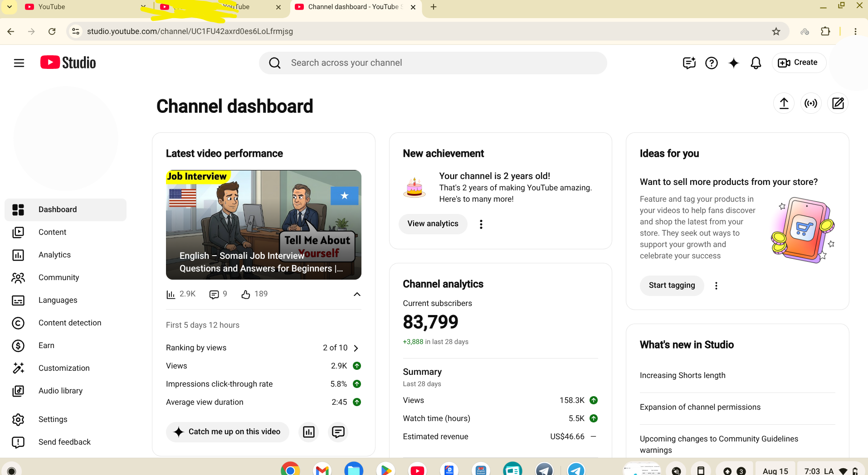Bookmark this page with the star icon
Viewport: 868px width, 475px height.
pos(776,31)
